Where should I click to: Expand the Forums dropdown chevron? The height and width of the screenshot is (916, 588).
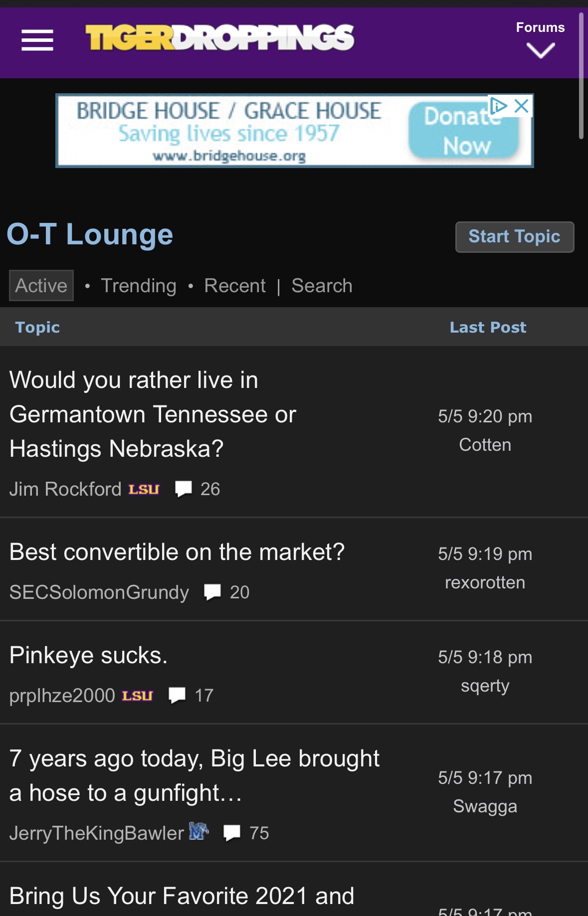pos(541,50)
